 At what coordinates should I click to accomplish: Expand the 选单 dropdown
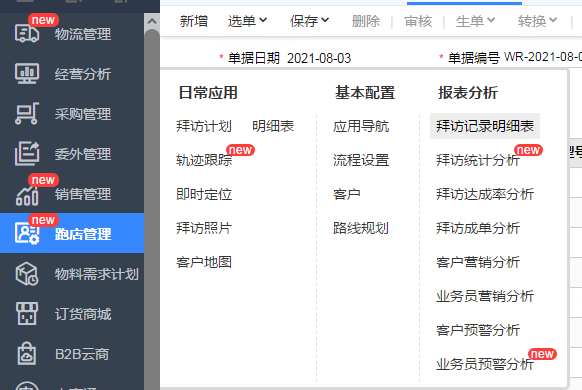247,21
